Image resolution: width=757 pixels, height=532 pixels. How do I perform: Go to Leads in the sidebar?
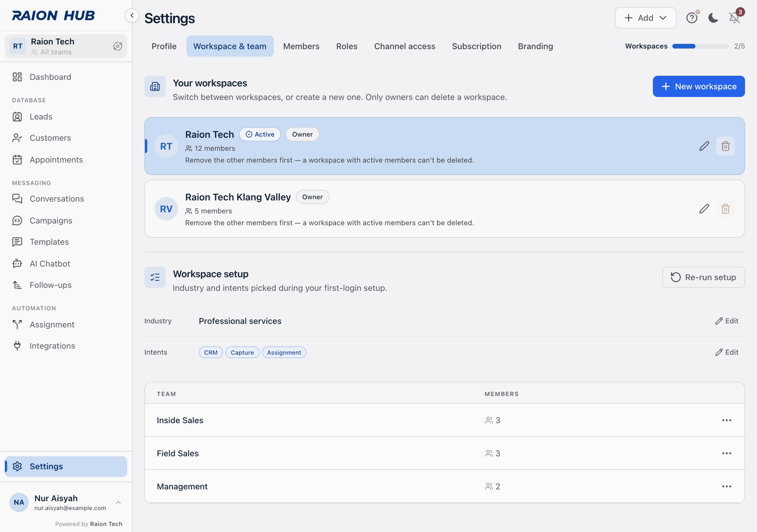tap(66, 116)
